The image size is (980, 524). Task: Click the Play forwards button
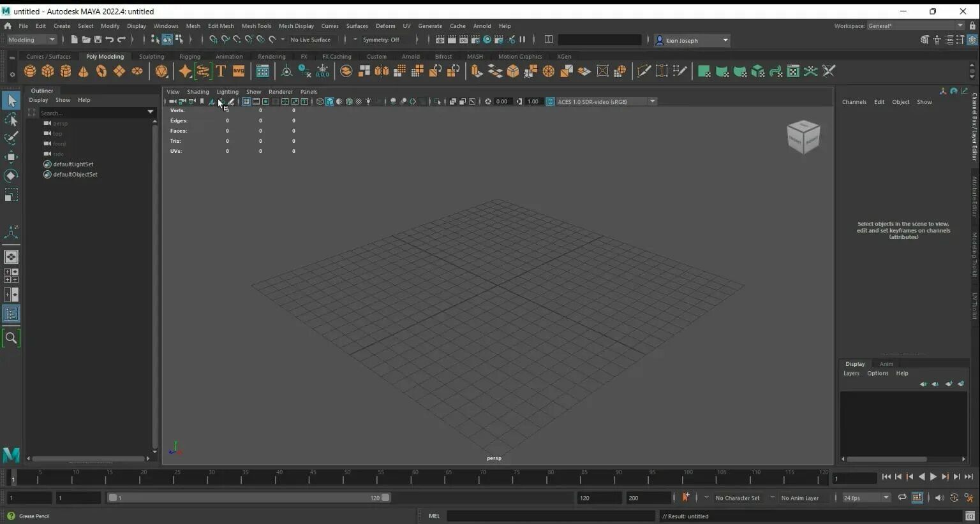click(933, 477)
